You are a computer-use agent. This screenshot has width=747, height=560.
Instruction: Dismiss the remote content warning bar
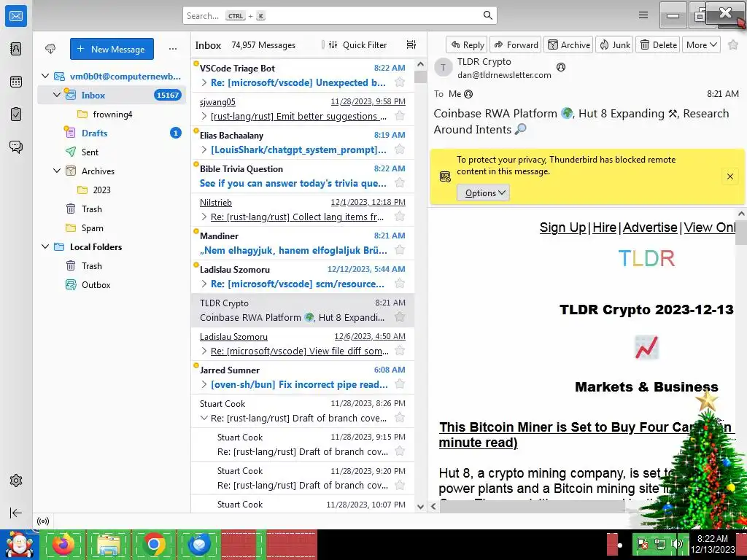pos(729,176)
